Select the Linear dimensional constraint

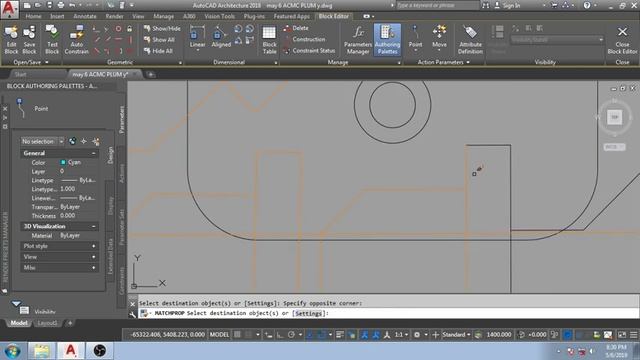click(197, 37)
